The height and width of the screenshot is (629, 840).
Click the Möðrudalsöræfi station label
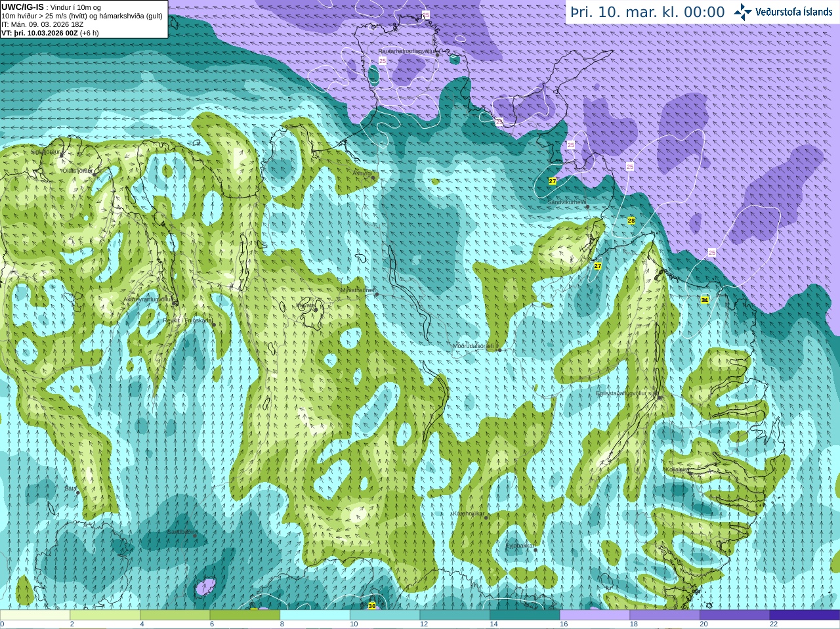pos(475,345)
